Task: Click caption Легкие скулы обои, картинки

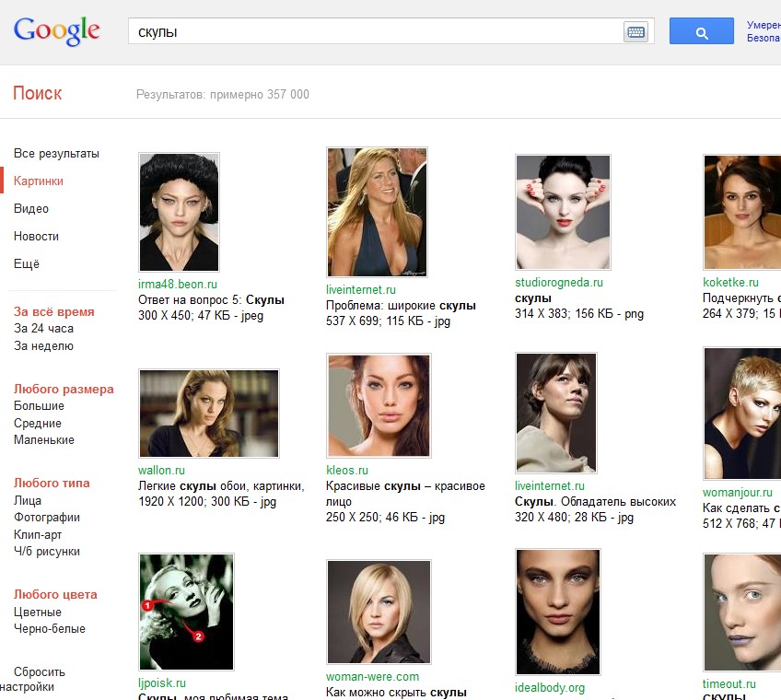Action: coord(221,486)
